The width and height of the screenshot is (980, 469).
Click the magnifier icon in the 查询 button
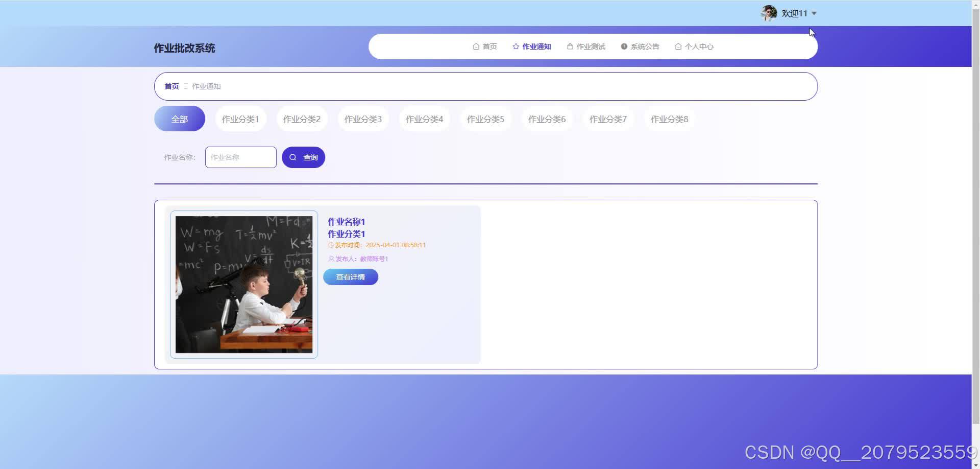point(293,157)
